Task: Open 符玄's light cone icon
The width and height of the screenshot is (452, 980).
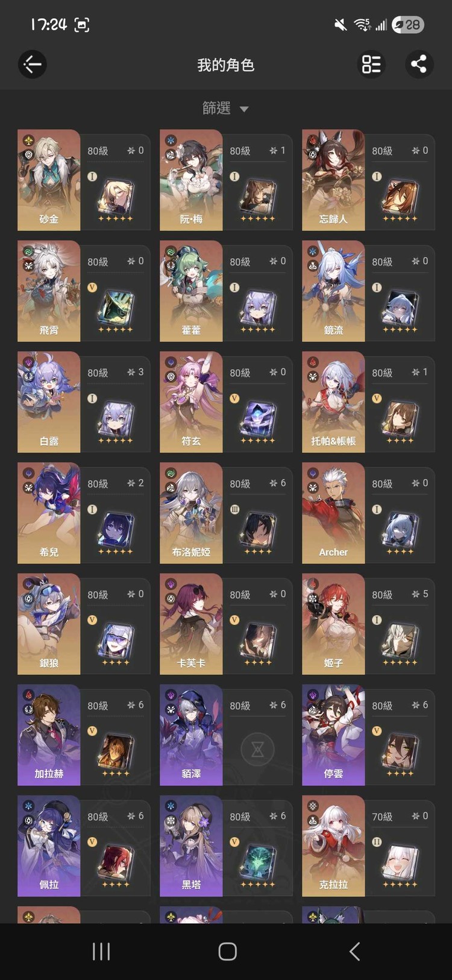Action: pos(257,419)
